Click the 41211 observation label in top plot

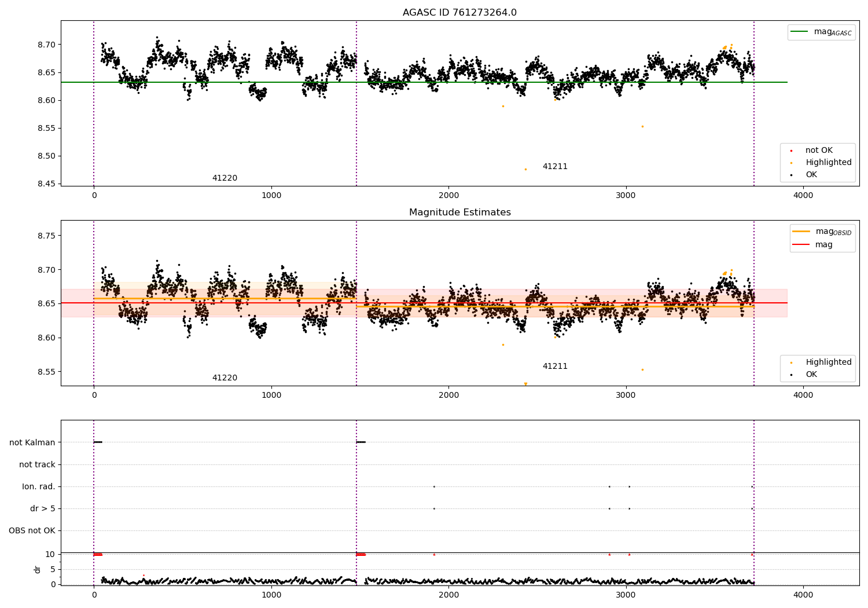point(555,167)
